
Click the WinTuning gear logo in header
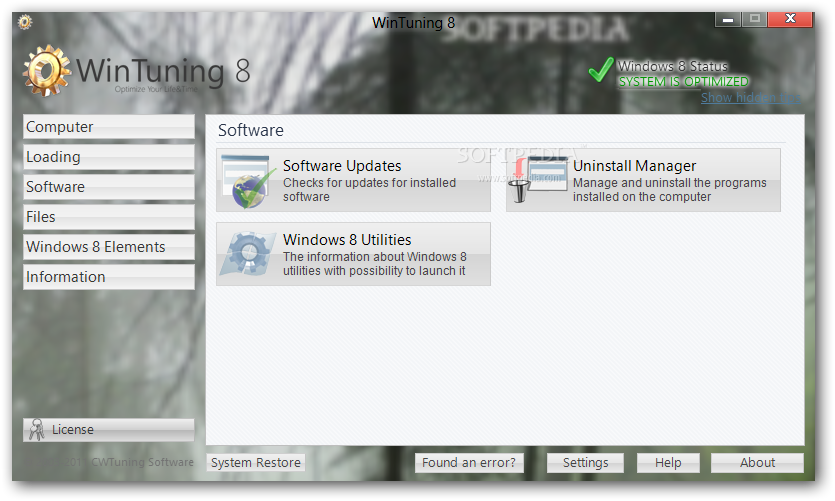point(46,70)
